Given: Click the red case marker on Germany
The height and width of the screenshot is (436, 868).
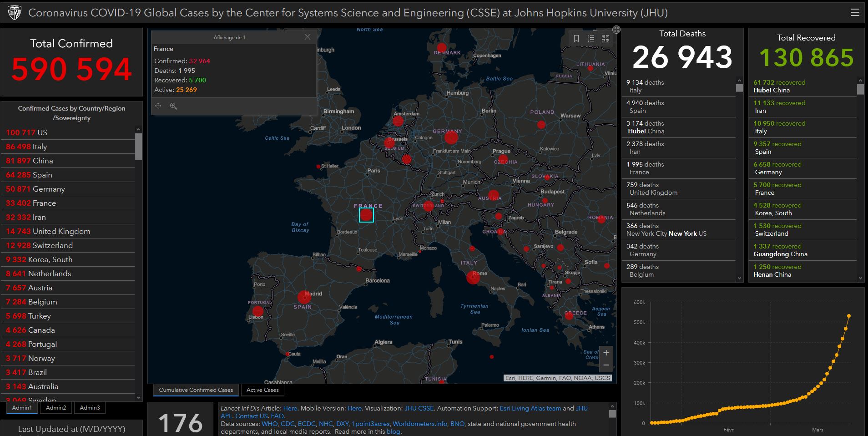Looking at the screenshot, I should click(x=451, y=137).
